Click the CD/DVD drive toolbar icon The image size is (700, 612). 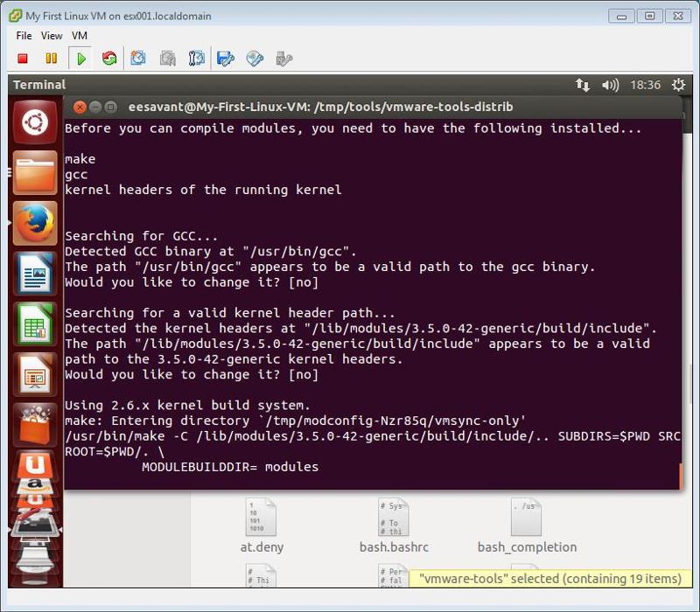click(255, 59)
